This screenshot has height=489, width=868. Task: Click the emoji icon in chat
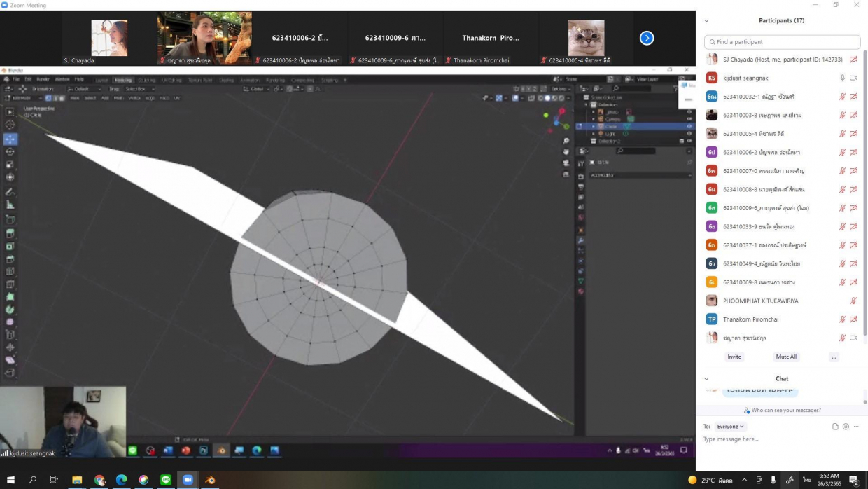point(846,427)
